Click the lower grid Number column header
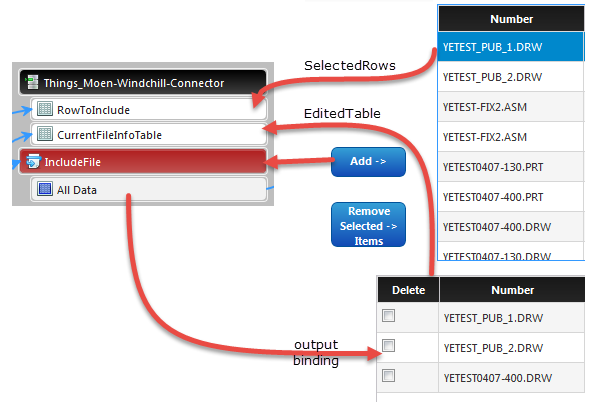 [512, 290]
